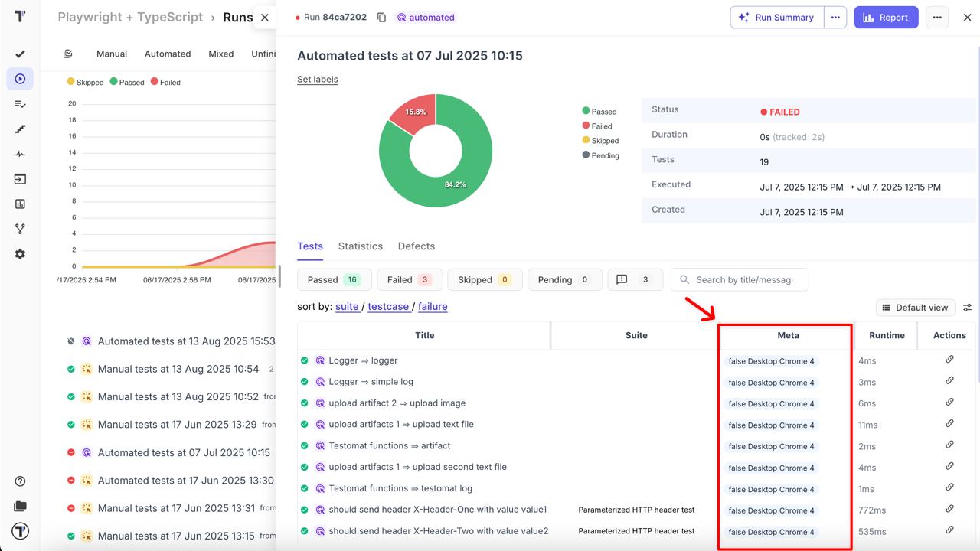Image resolution: width=980 pixels, height=551 pixels.
Task: Toggle the Skipped 0 filter
Action: tap(485, 279)
